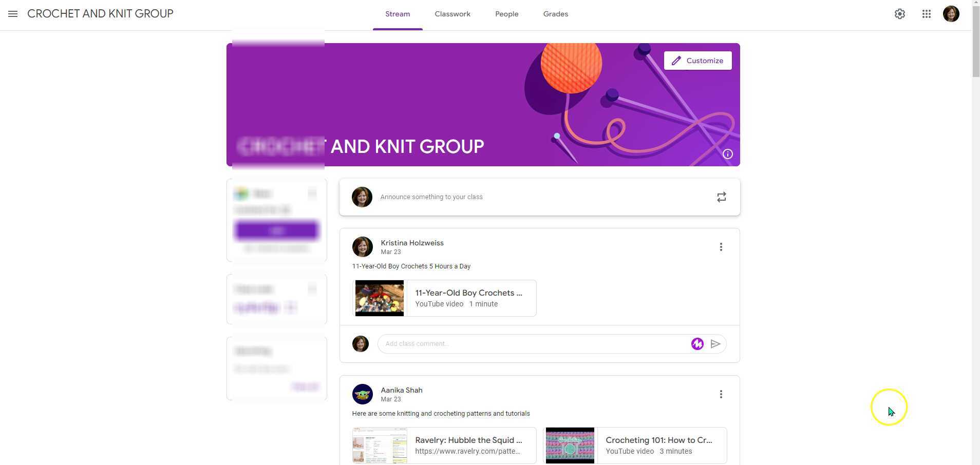The image size is (980, 465).
Task: View banner info via the info icon
Action: click(x=727, y=153)
